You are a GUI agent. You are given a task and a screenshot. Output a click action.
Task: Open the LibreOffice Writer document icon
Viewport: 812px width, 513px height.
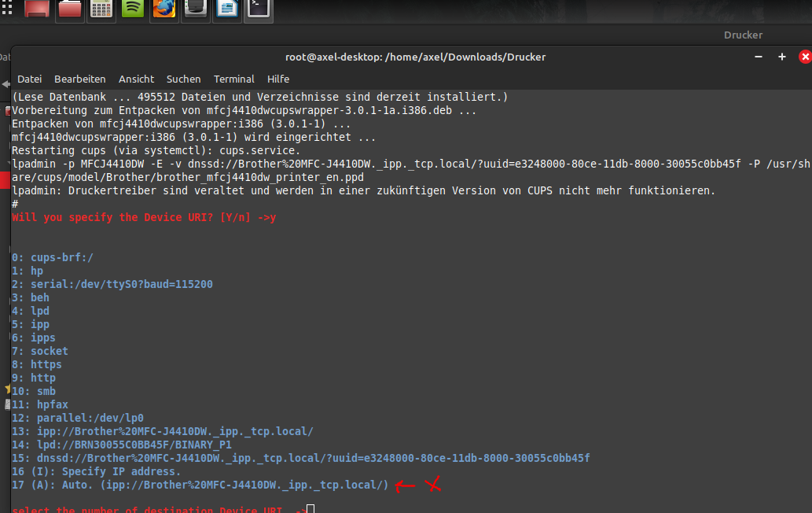[227, 9]
